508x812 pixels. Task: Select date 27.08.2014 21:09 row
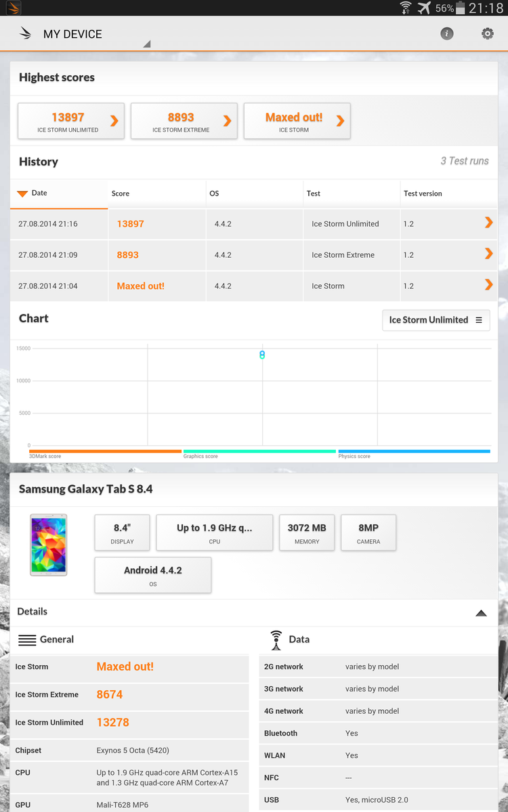click(254, 255)
